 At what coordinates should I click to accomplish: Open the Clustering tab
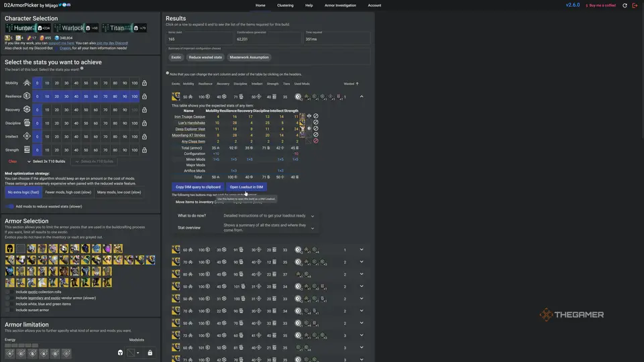285,5
